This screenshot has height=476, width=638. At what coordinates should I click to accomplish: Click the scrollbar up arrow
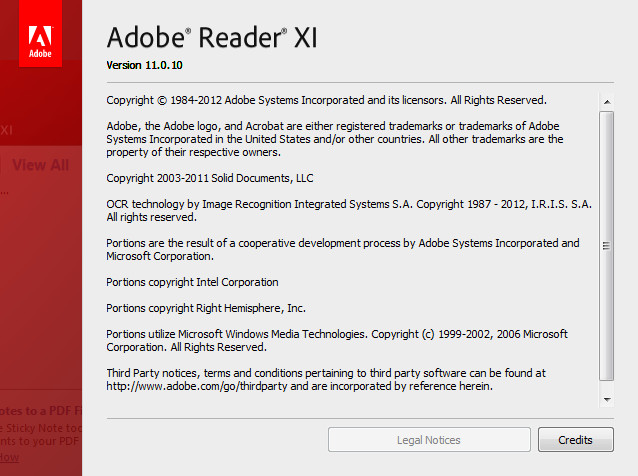[x=607, y=102]
